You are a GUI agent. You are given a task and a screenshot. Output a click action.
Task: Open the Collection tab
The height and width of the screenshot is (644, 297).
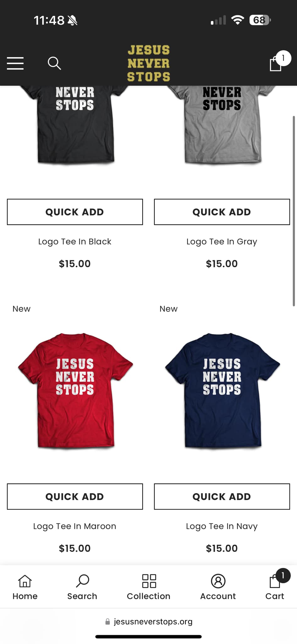[x=149, y=587]
